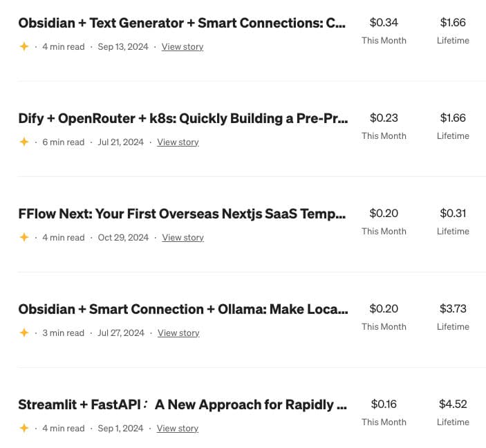Open View story link dated Sep 13, 2024
This screenshot has height=448, width=486.
point(183,47)
